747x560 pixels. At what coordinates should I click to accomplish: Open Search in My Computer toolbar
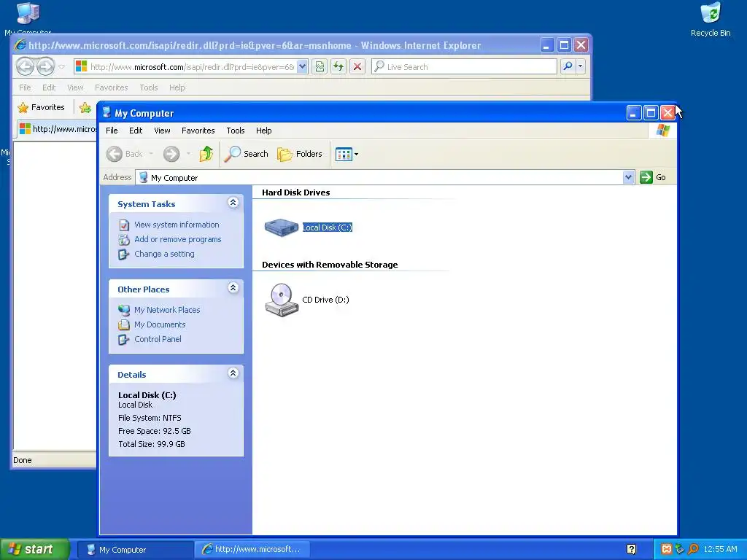[x=247, y=154]
